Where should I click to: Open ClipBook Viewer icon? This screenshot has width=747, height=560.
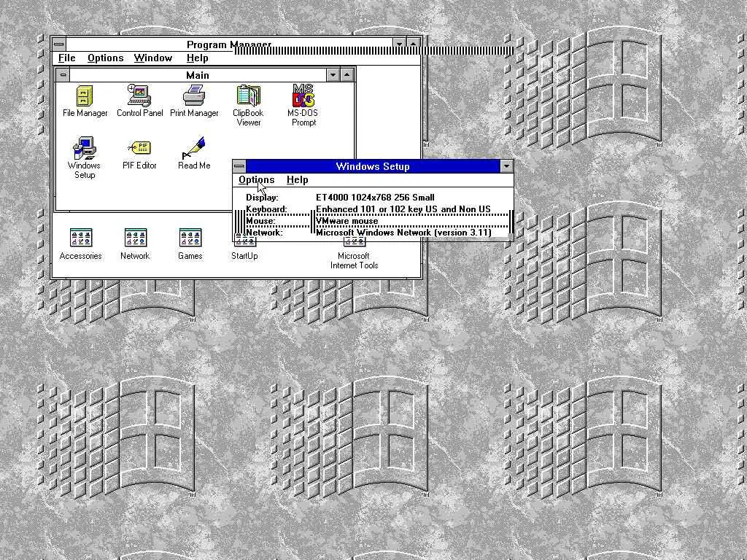(248, 105)
